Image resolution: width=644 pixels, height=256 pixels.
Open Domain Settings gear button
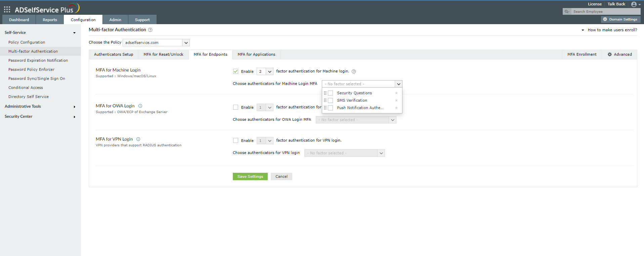click(620, 19)
